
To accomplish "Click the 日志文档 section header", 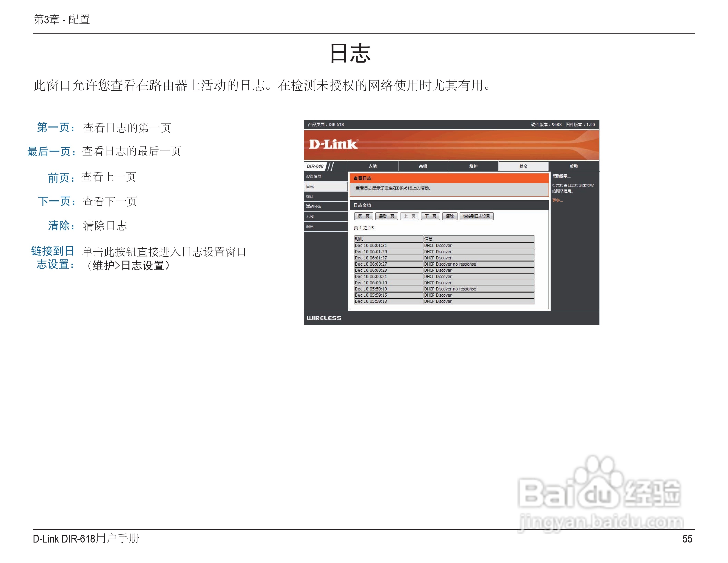I will click(449, 205).
